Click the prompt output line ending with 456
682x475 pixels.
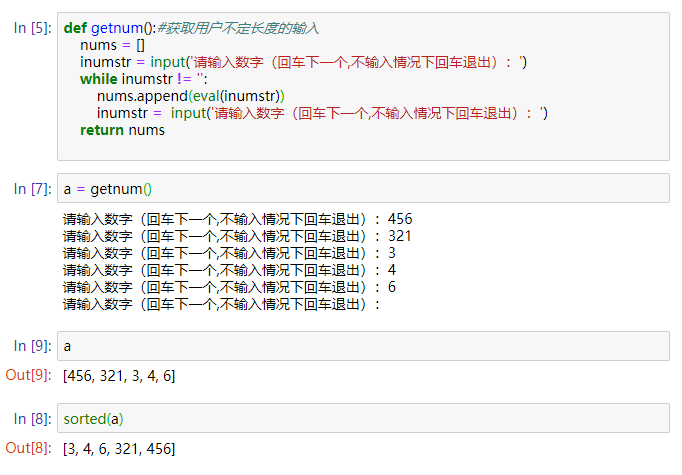237,219
